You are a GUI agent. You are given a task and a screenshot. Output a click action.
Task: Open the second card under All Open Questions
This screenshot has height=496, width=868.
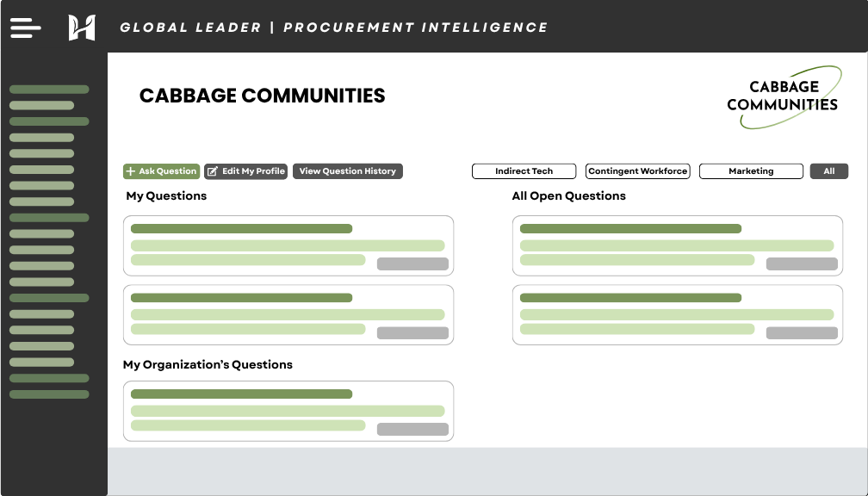[x=677, y=315]
